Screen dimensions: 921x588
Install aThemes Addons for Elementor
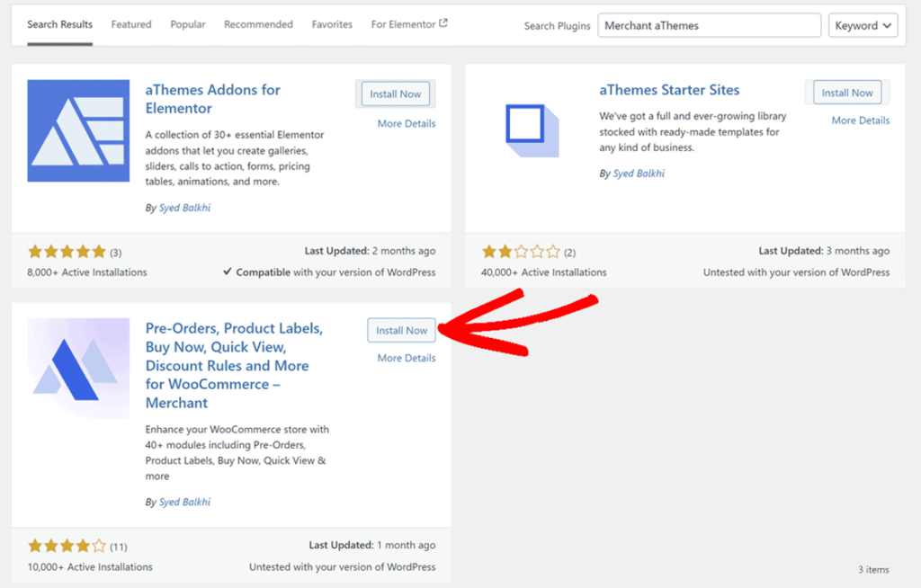(x=395, y=94)
